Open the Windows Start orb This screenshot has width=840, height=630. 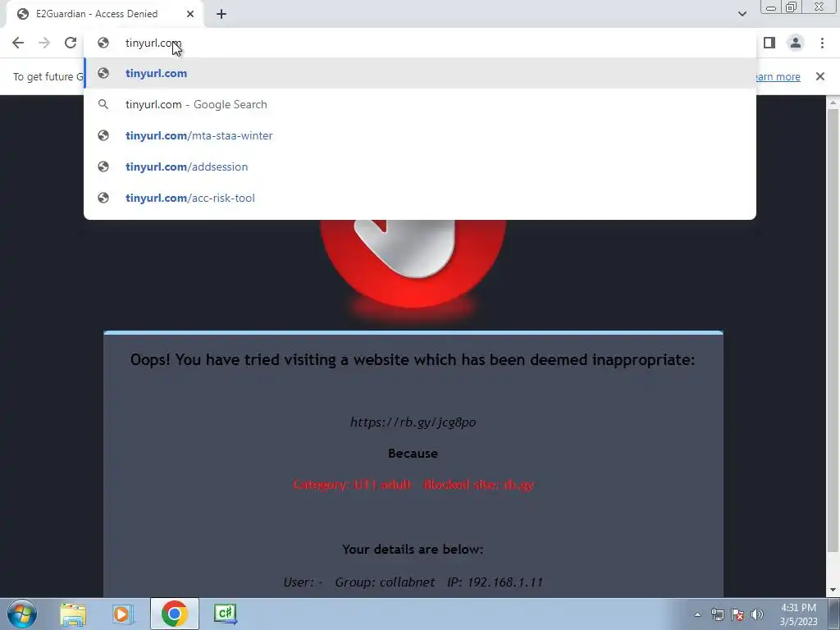22,614
